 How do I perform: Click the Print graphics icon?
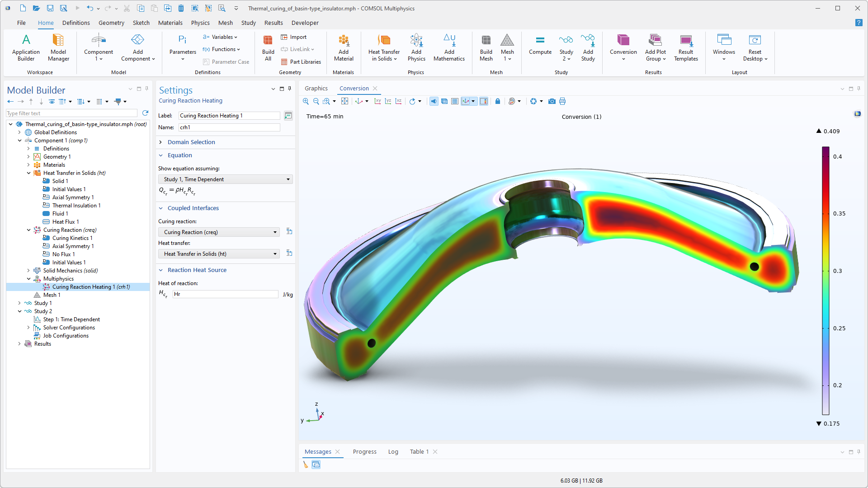(562, 101)
